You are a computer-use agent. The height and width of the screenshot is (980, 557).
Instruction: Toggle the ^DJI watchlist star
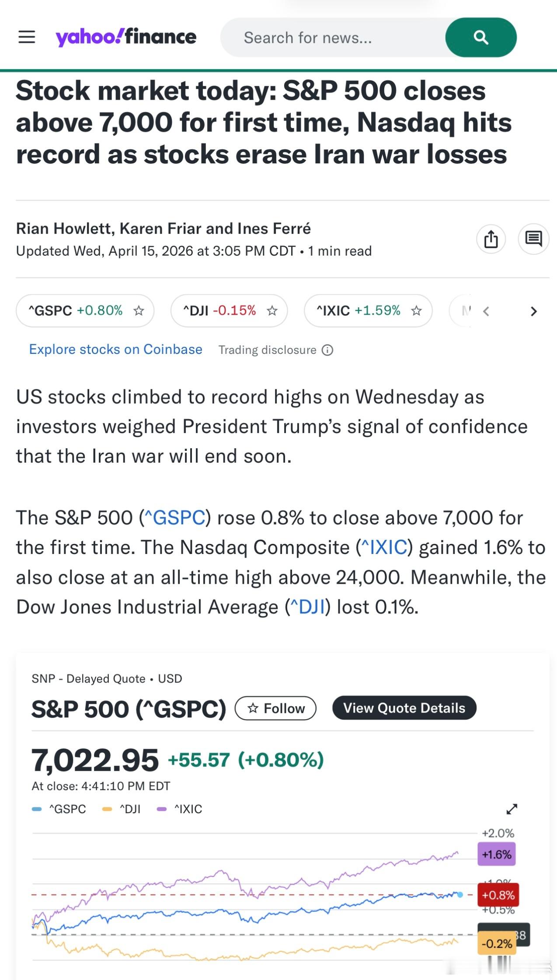[x=272, y=311]
